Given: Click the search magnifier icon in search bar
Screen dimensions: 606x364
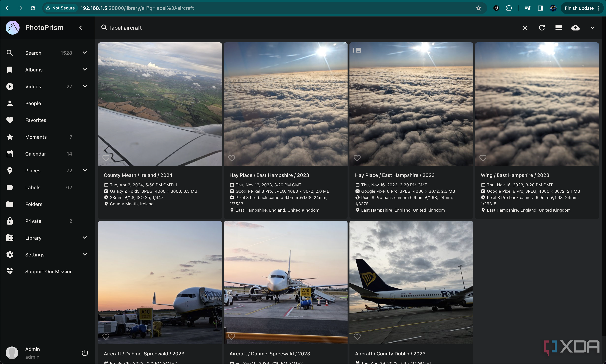Looking at the screenshot, I should coord(104,28).
